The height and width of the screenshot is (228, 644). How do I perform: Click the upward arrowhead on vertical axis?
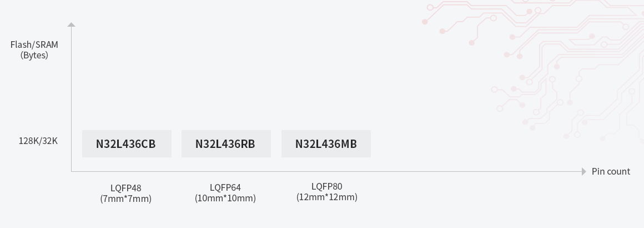tap(71, 24)
